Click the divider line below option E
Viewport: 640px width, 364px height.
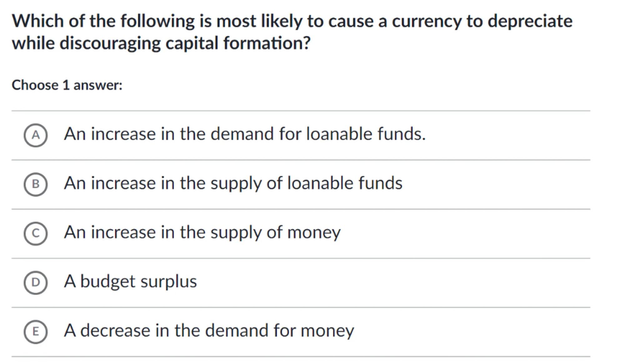point(301,357)
